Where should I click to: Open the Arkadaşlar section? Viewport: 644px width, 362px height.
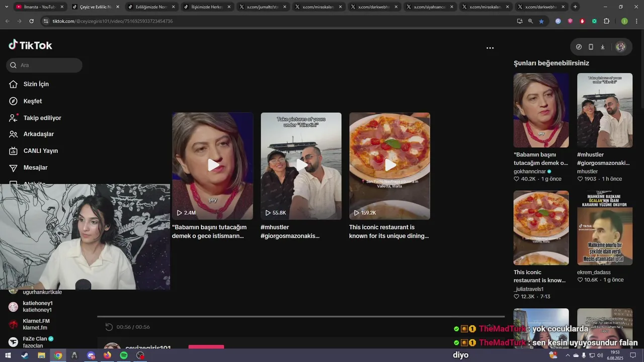point(38,134)
